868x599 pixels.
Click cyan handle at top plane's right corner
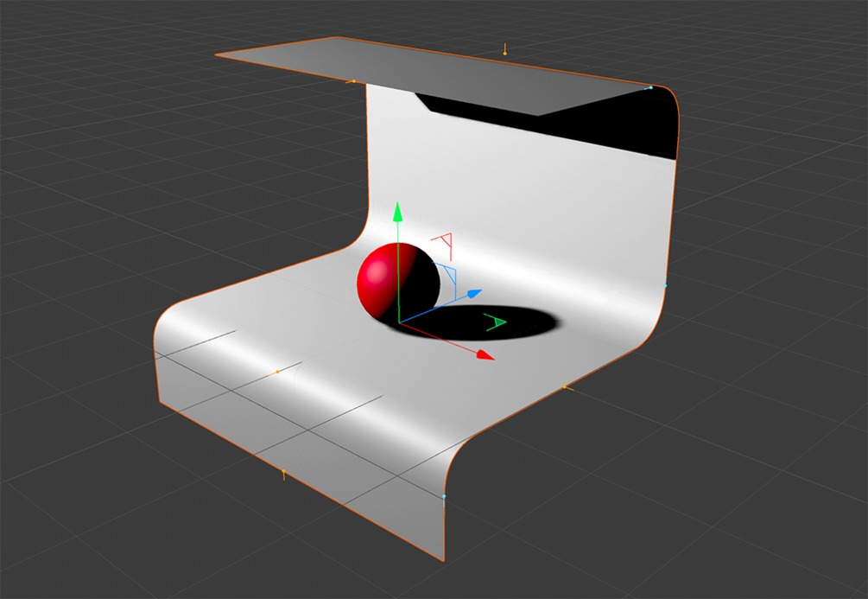649,87
